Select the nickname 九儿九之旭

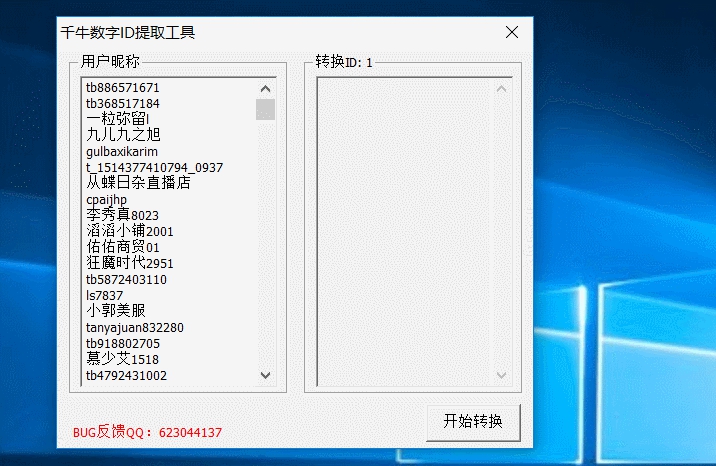pyautogui.click(x=123, y=135)
